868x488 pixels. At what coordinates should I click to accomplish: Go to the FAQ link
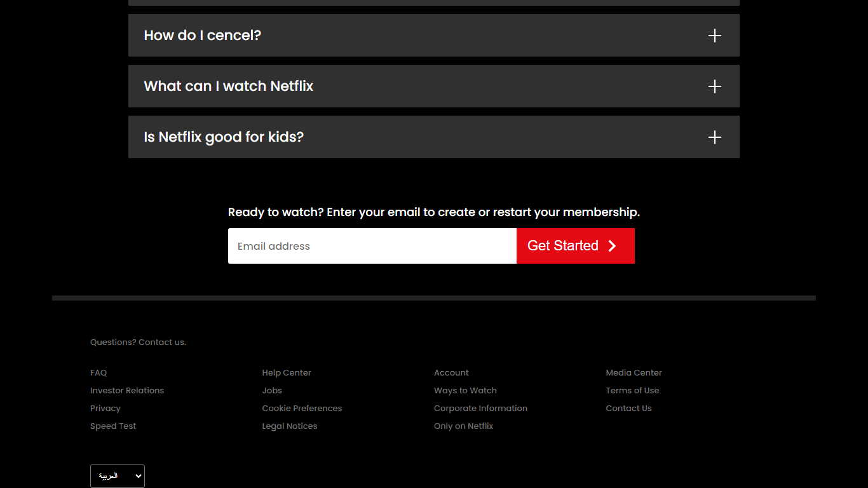pos(98,373)
